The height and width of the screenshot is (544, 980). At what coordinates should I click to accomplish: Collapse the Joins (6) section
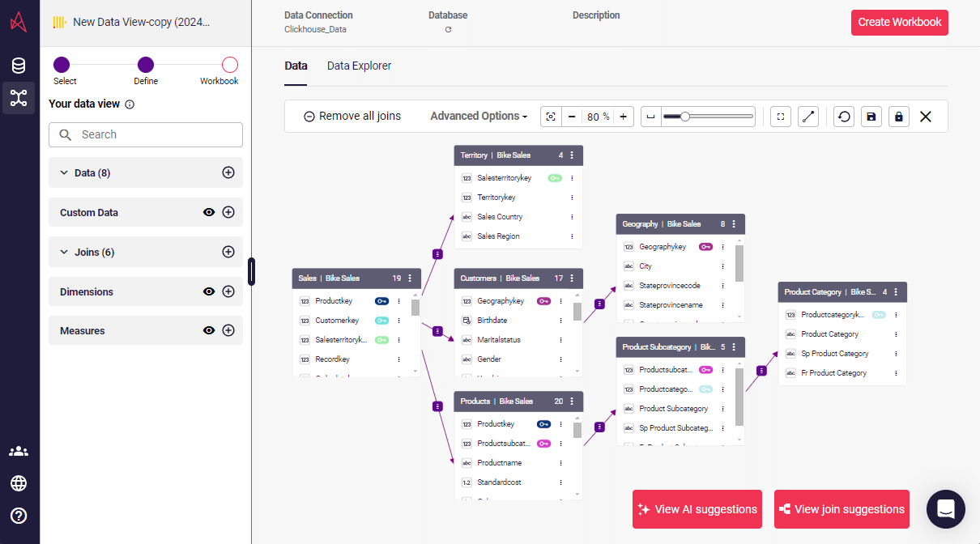(64, 252)
